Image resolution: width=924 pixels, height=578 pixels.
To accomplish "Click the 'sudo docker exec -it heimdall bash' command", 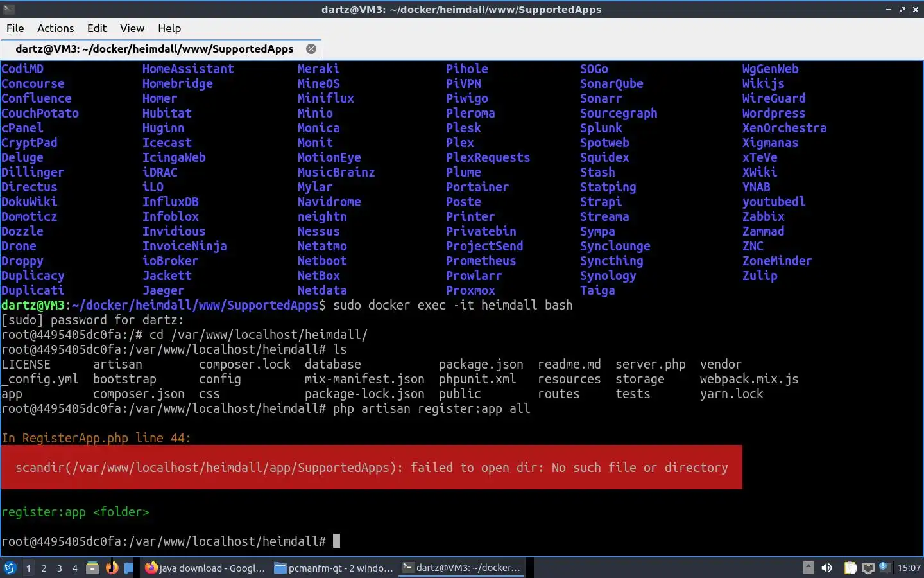I will point(453,305).
